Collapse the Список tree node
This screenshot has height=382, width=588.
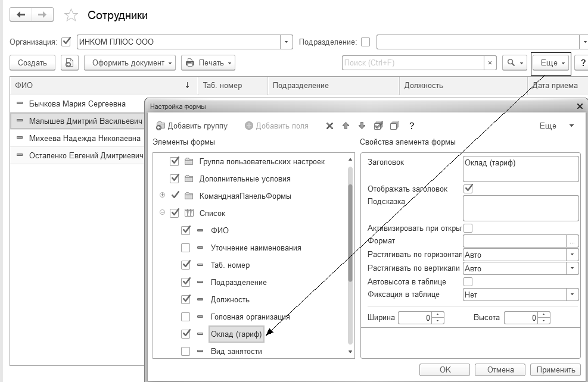[x=163, y=212]
